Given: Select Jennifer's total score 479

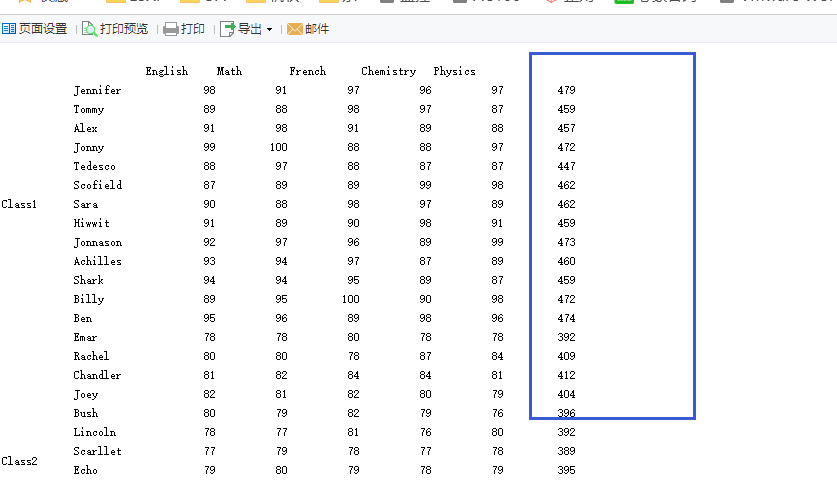Looking at the screenshot, I should pyautogui.click(x=566, y=90).
